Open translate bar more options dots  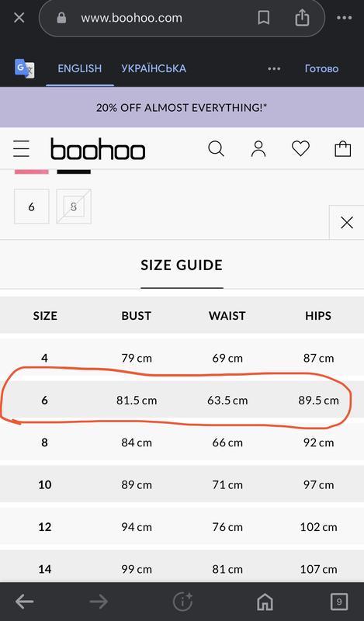[274, 69]
